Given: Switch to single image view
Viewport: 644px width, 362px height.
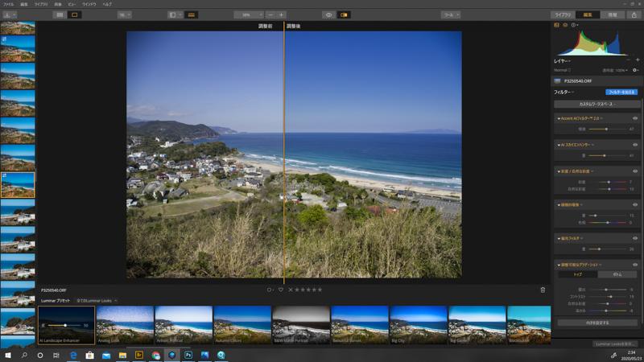Looking at the screenshot, I should [x=74, y=14].
